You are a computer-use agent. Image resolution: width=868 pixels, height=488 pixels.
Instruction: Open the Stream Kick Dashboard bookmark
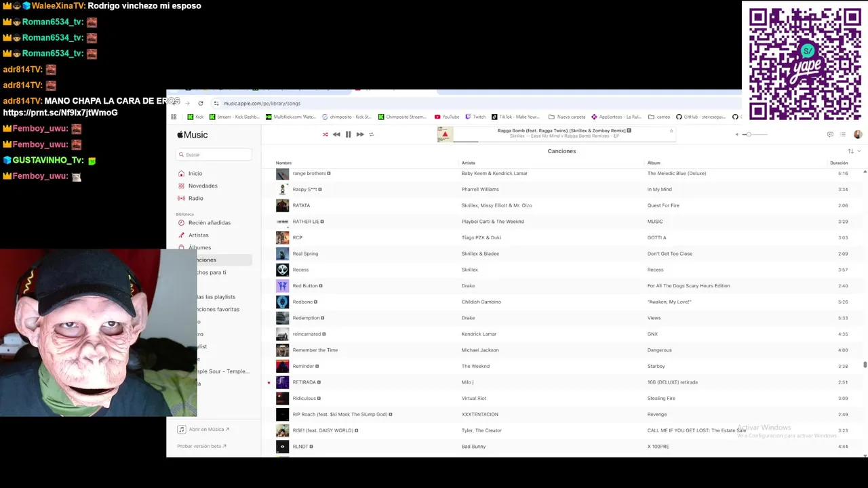235,117
